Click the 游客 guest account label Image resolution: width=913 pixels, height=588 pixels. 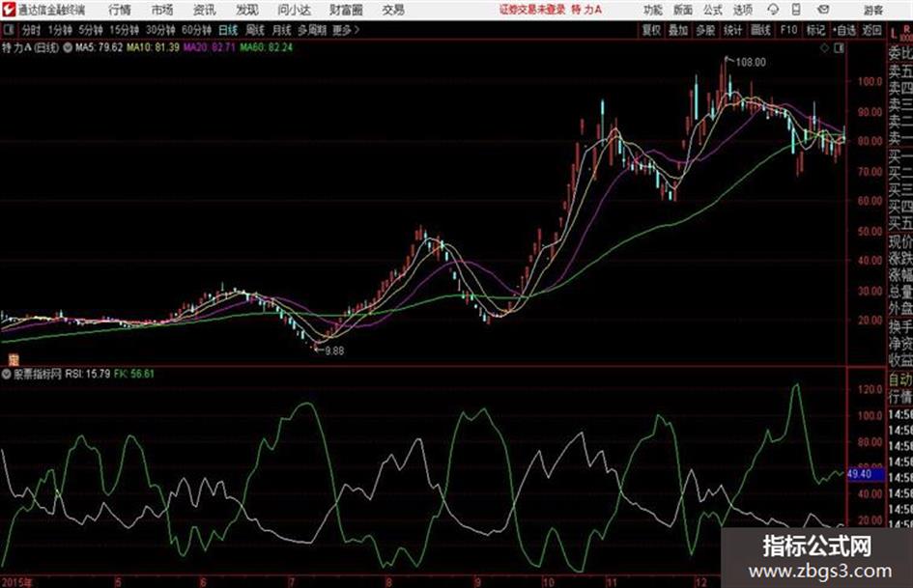tap(873, 10)
